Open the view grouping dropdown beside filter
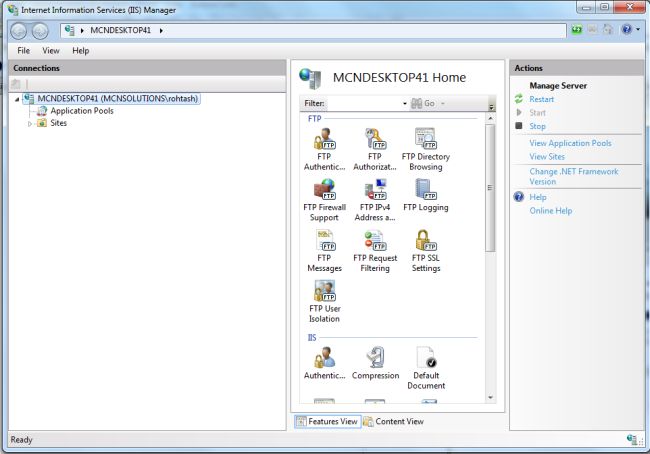This screenshot has width=650, height=454. pyautogui.click(x=491, y=106)
